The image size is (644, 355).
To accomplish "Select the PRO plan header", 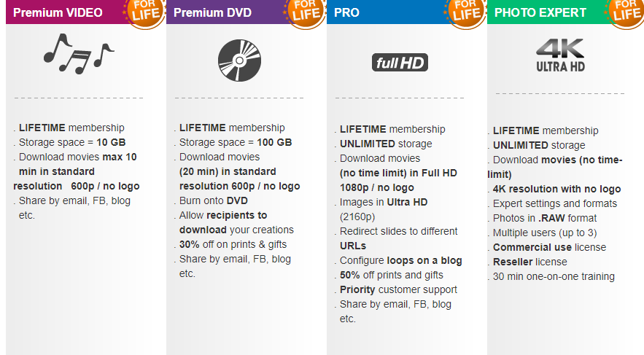I will pyautogui.click(x=346, y=12).
